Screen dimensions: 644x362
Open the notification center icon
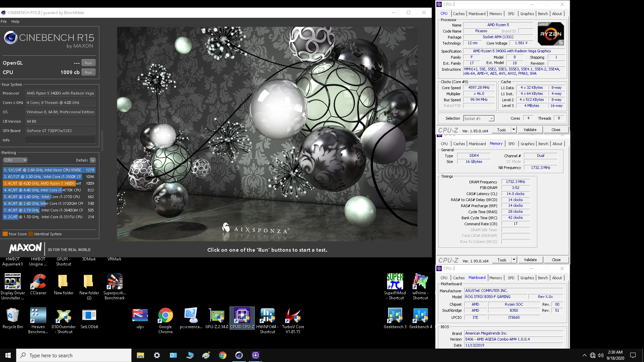point(633,355)
